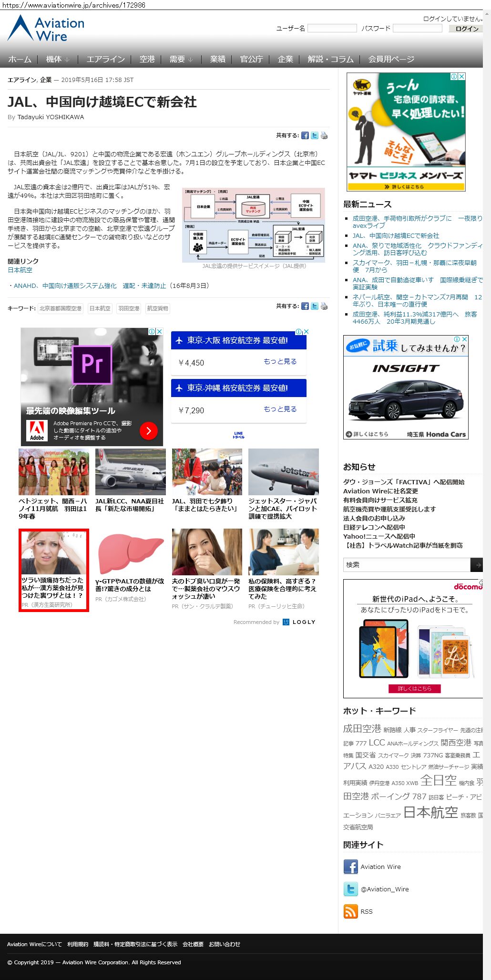Share on Twitter icon below article title

(x=315, y=136)
